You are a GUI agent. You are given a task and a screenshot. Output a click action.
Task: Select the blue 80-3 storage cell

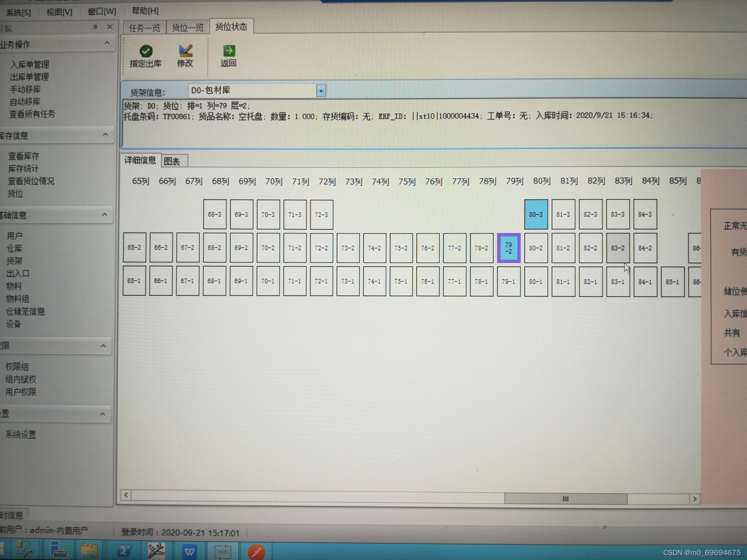(536, 215)
